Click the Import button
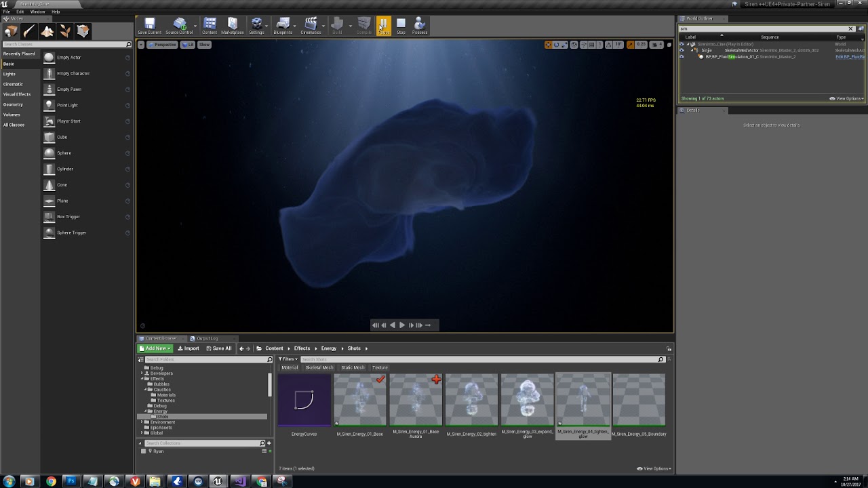This screenshot has height=488, width=868. pyautogui.click(x=189, y=348)
